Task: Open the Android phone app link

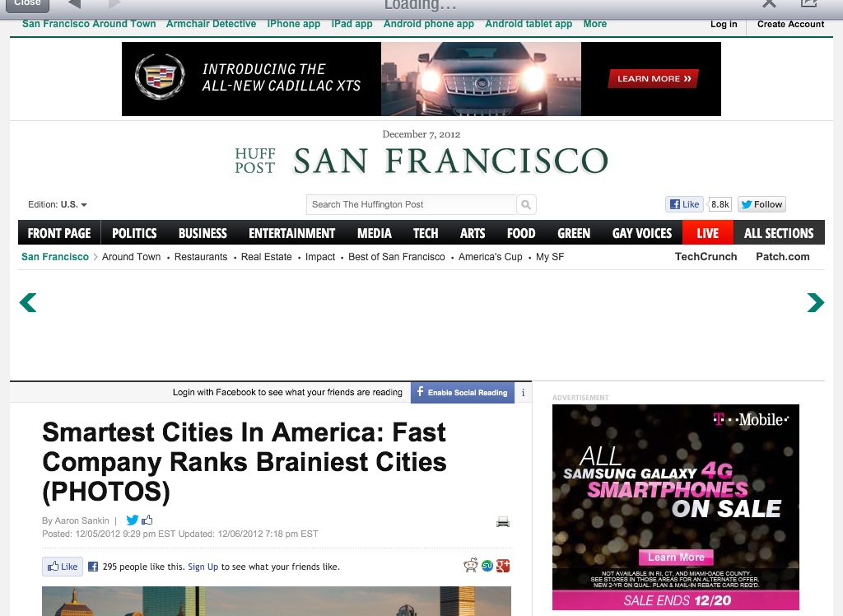Action: tap(428, 24)
